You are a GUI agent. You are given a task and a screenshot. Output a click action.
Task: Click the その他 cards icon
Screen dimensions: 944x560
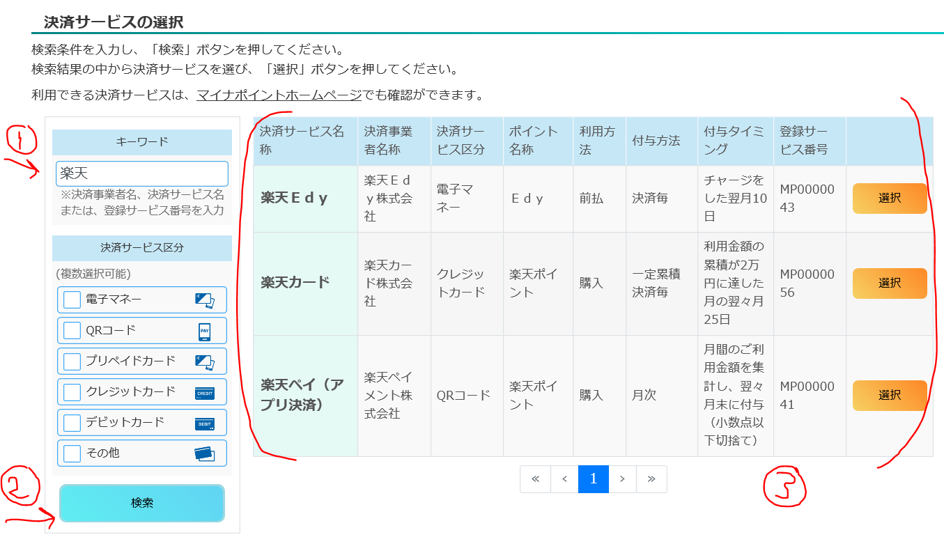[205, 453]
